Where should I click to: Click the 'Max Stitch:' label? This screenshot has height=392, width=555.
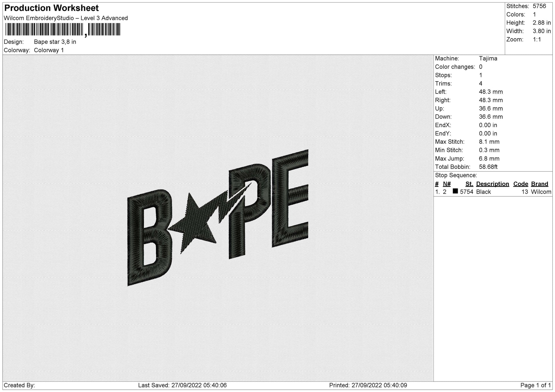pyautogui.click(x=450, y=142)
